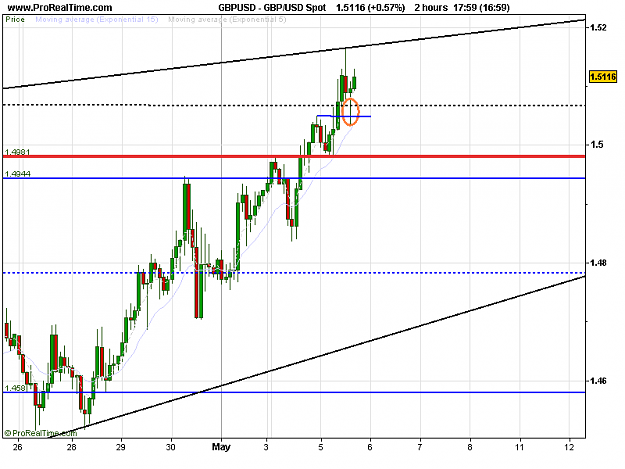Click the 12 date axis label
625x469 pixels.
[x=569, y=447]
